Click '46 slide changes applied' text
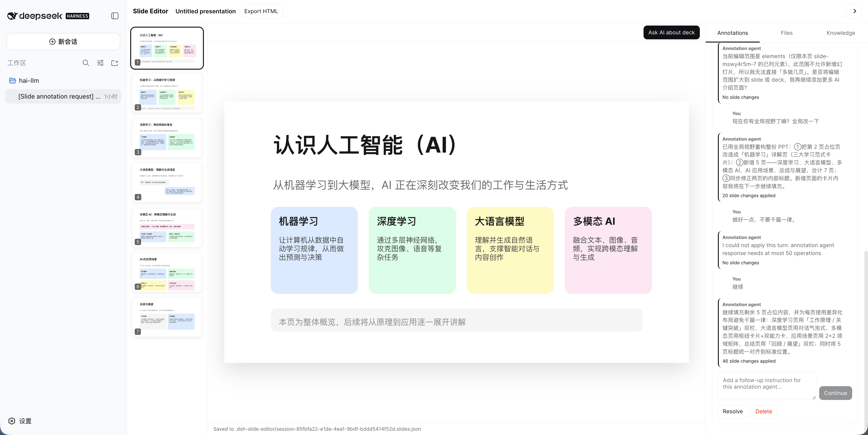The width and height of the screenshot is (868, 435). pyautogui.click(x=749, y=361)
